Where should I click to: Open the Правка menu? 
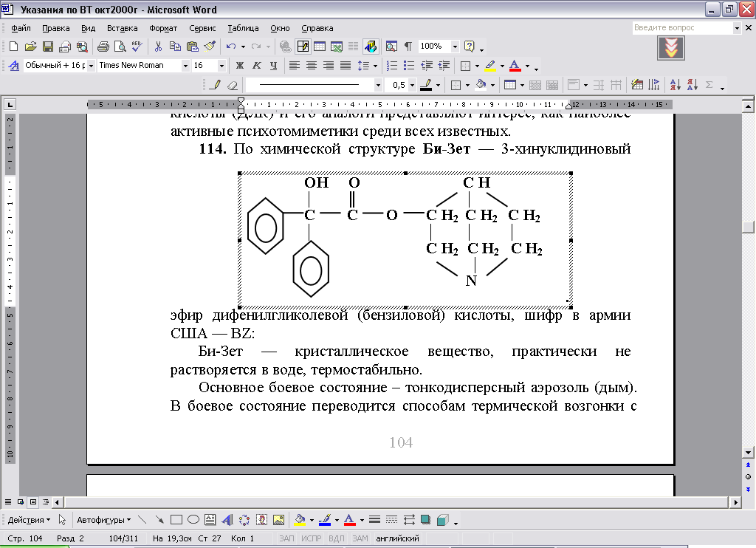pyautogui.click(x=56, y=28)
